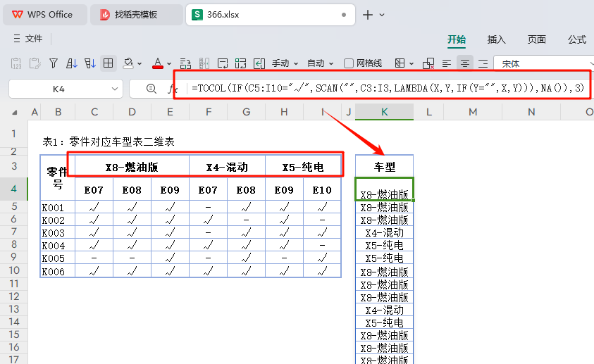Expand the Name Box K4 dropdown arrow
Viewport: 594px width, 364px height.
(x=114, y=89)
